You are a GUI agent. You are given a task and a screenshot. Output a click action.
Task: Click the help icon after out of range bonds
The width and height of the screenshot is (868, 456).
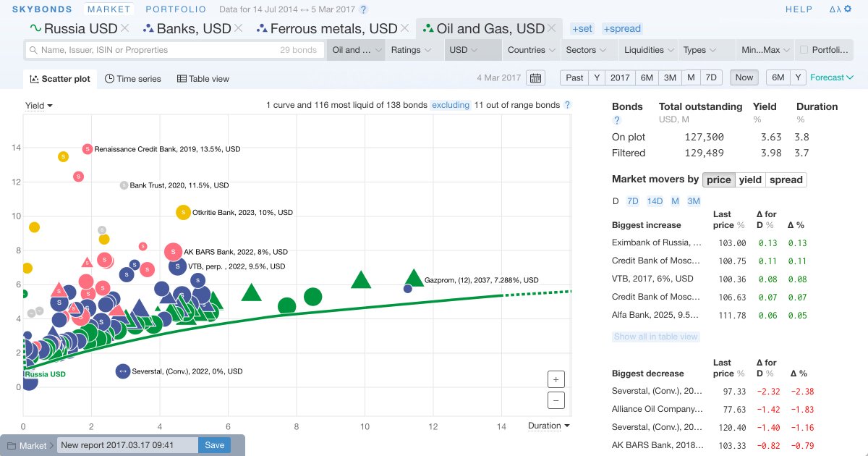tap(567, 105)
